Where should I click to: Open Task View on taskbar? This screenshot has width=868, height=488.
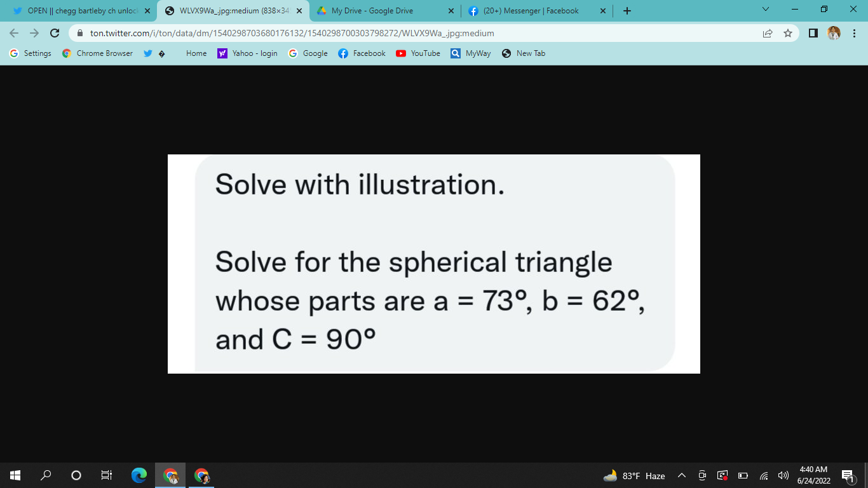coord(107,475)
